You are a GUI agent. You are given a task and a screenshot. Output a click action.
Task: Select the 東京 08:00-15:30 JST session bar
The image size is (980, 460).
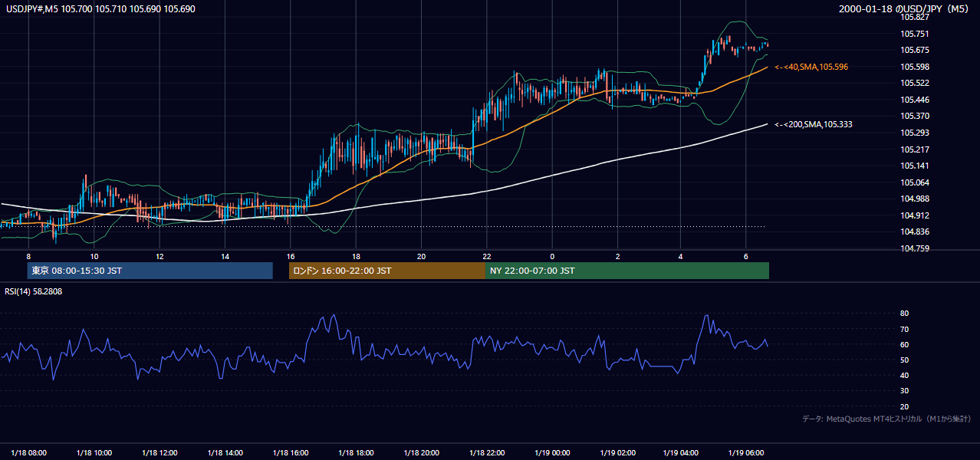click(x=150, y=271)
